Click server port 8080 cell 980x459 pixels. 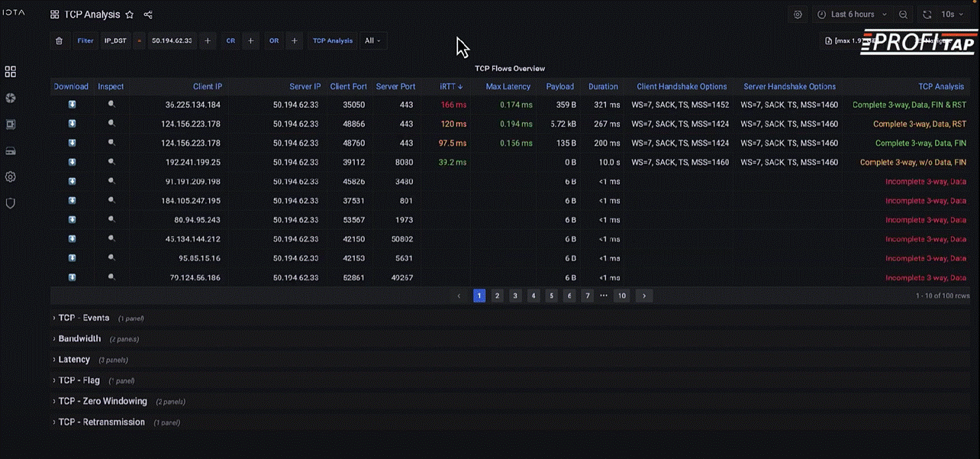405,162
